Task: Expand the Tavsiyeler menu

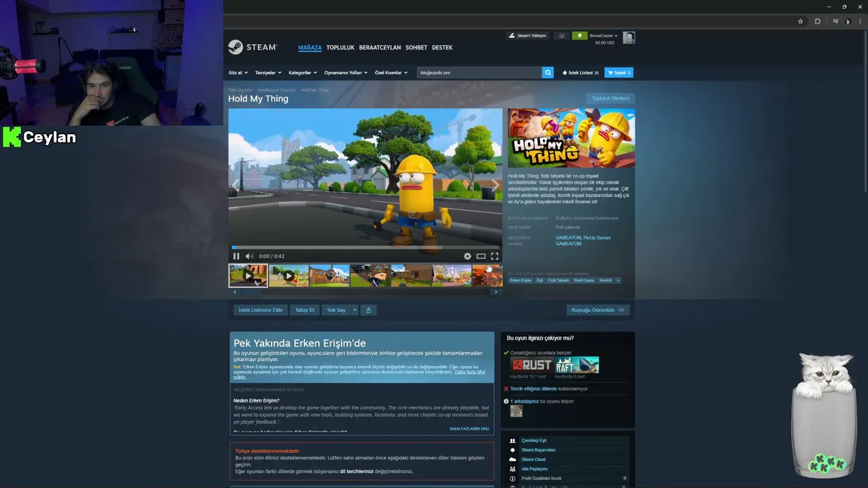Action: 268,73
